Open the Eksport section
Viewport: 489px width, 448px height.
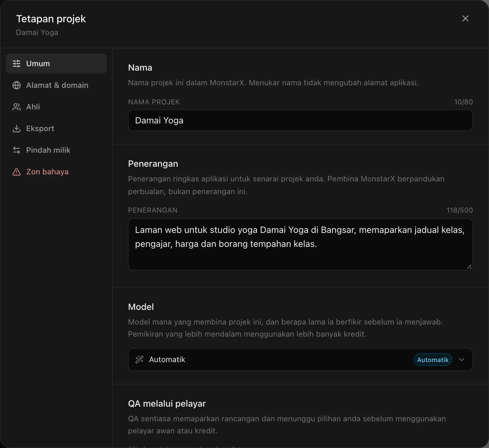click(56, 129)
